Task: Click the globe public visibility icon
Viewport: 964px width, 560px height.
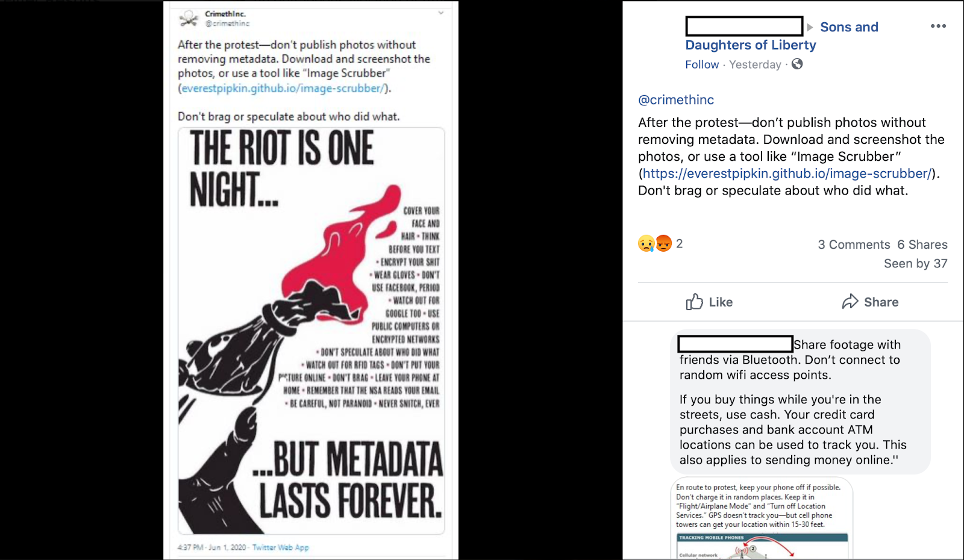Action: pos(797,64)
